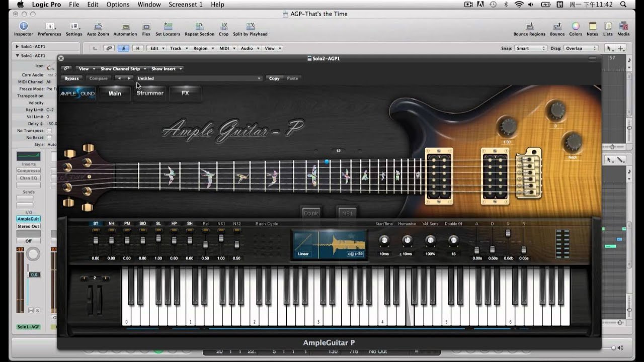
Task: Open the Wi-Fi status menu
Action: pyautogui.click(x=519, y=5)
